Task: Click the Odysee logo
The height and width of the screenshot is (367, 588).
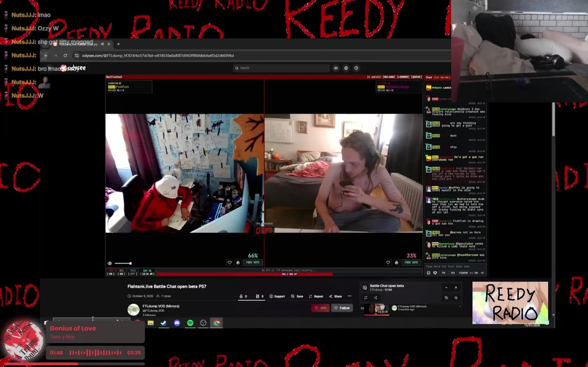Action: coord(73,68)
